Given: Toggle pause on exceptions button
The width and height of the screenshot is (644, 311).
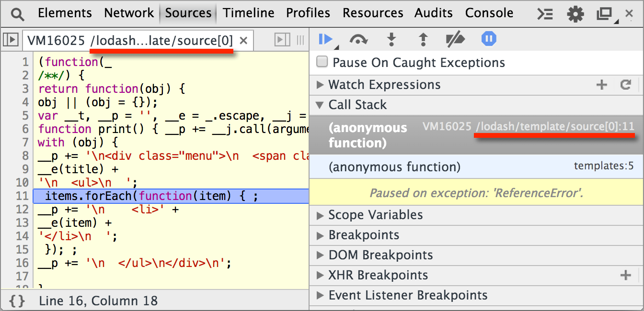Looking at the screenshot, I should [x=488, y=39].
